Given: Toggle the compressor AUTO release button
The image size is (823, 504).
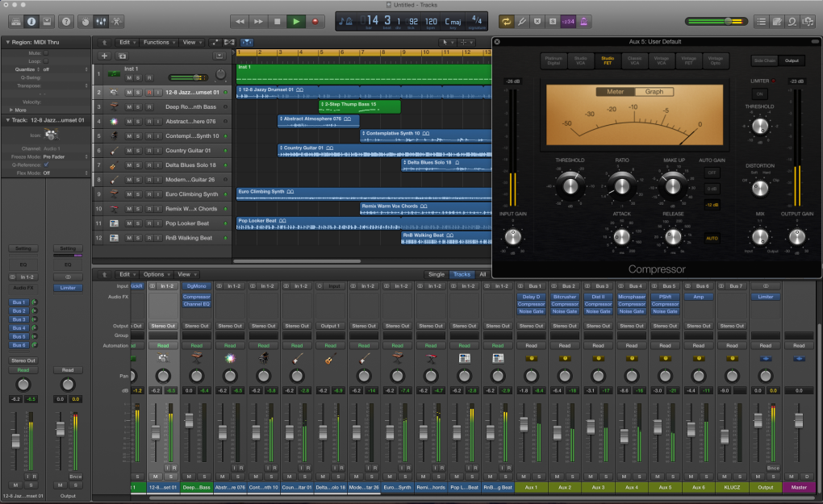Looking at the screenshot, I should click(712, 238).
